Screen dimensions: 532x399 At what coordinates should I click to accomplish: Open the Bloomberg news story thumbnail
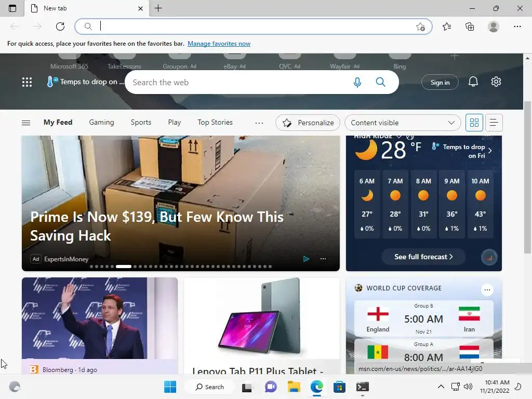tap(100, 318)
